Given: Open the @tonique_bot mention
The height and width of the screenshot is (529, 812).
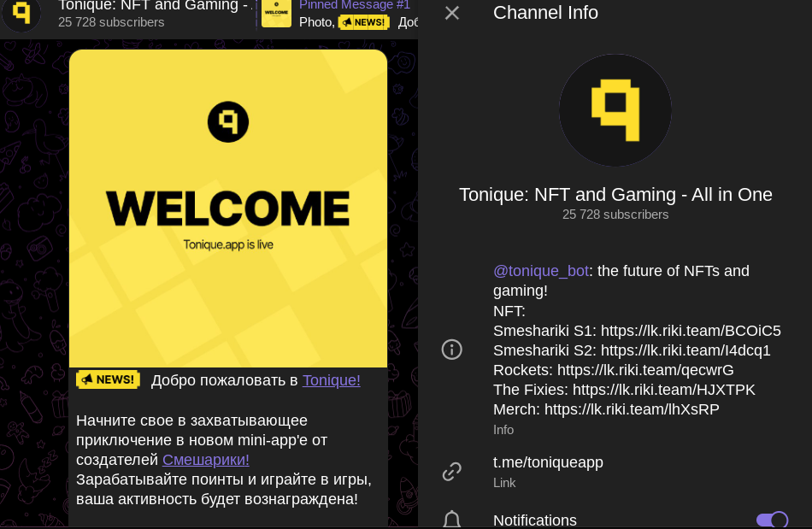Looking at the screenshot, I should [x=541, y=271].
